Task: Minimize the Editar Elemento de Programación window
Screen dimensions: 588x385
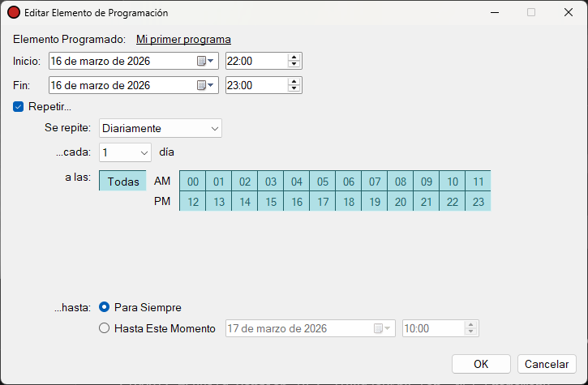Action: click(495, 12)
